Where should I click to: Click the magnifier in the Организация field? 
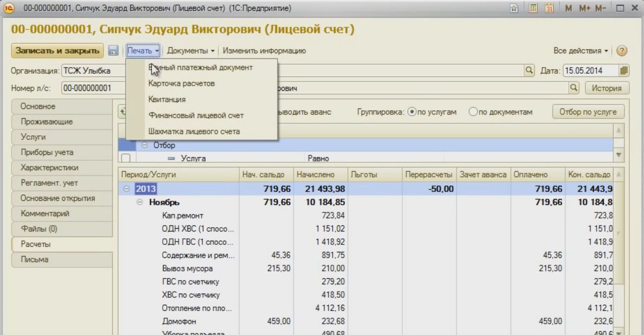[x=530, y=71]
